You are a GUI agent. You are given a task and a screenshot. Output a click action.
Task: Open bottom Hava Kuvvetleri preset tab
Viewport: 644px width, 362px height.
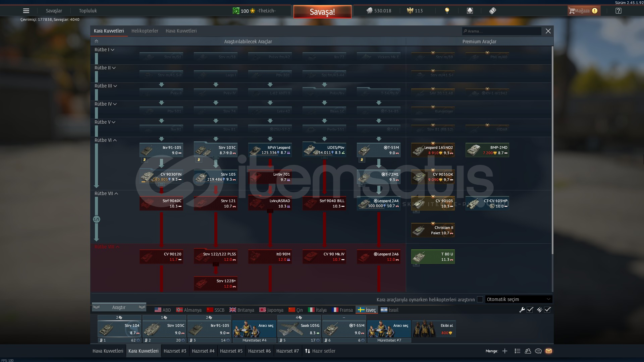(x=108, y=351)
